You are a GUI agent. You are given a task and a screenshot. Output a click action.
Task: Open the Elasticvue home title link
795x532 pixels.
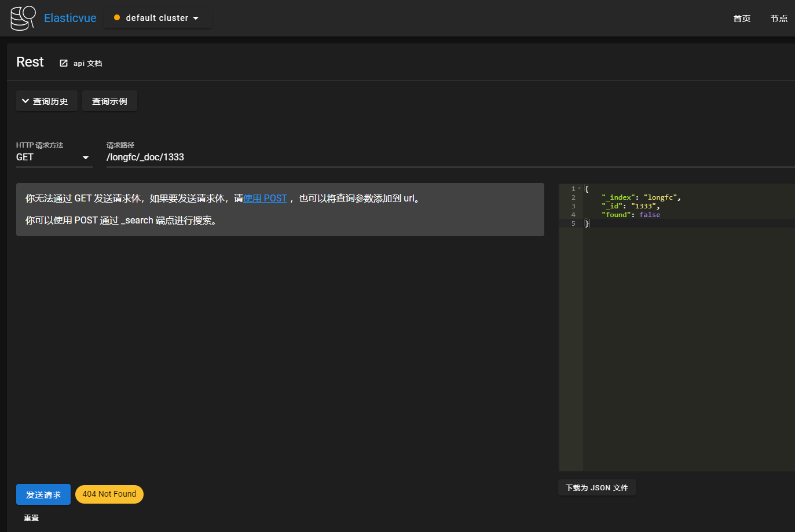(x=70, y=18)
